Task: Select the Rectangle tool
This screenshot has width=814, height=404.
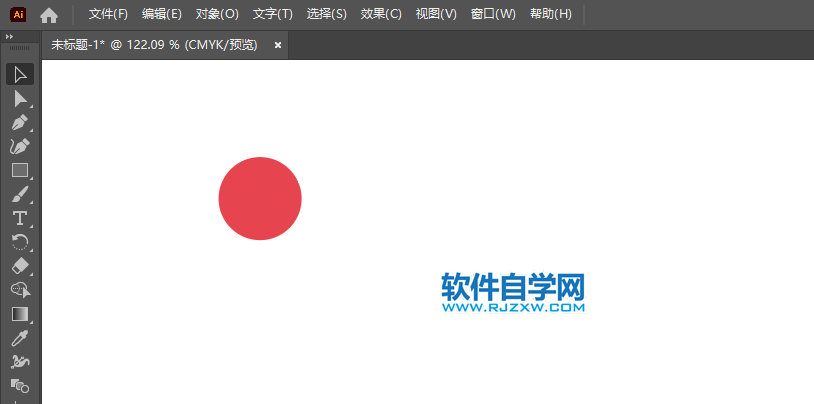Action: [x=20, y=170]
